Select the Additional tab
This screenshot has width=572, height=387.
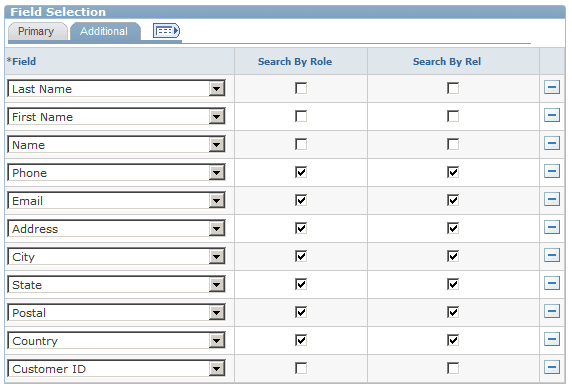(104, 31)
